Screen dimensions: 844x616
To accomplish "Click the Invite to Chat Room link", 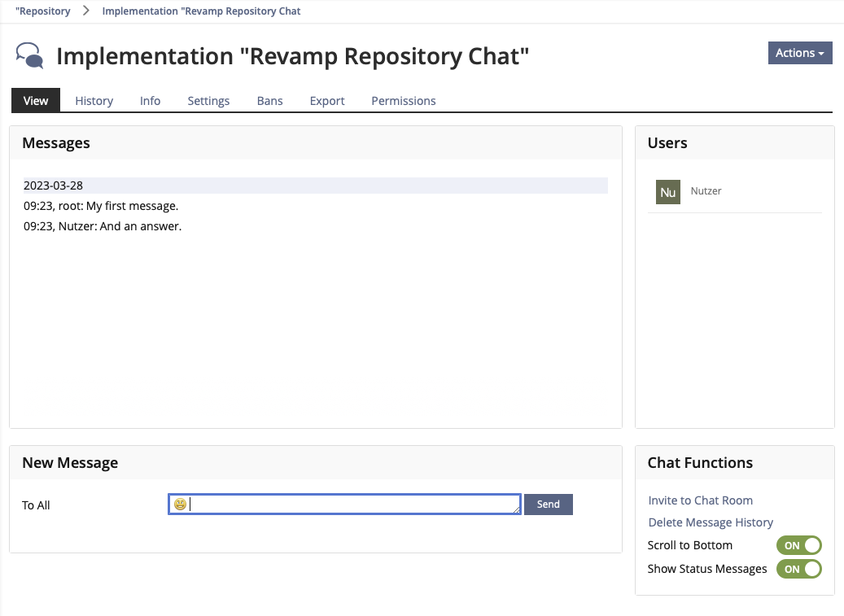I will click(x=700, y=500).
